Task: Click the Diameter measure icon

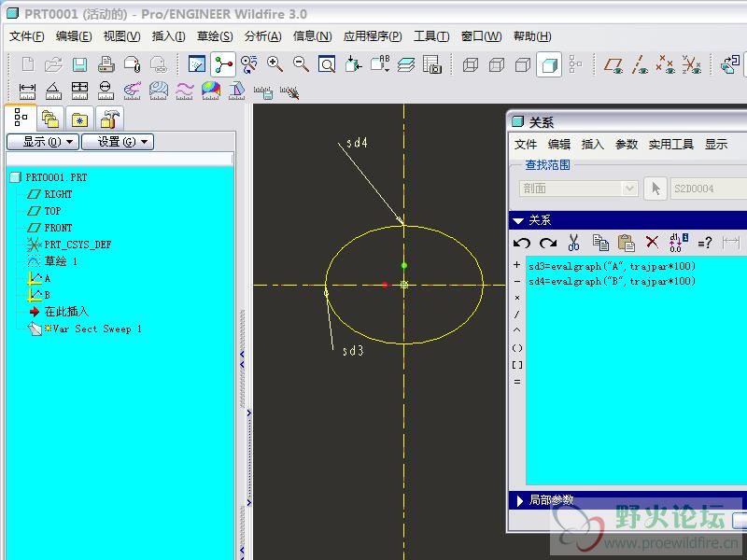Action: [106, 91]
